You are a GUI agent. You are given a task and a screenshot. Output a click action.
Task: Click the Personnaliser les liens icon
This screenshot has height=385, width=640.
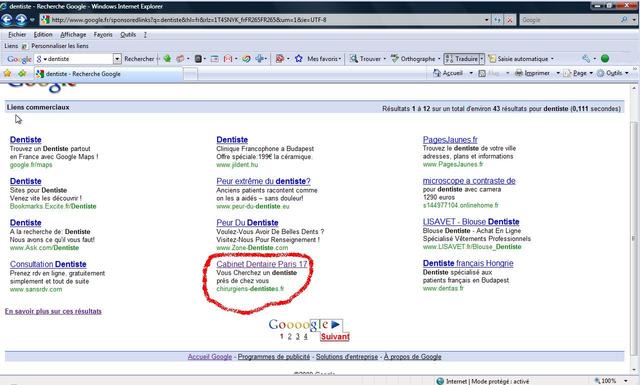pos(24,46)
